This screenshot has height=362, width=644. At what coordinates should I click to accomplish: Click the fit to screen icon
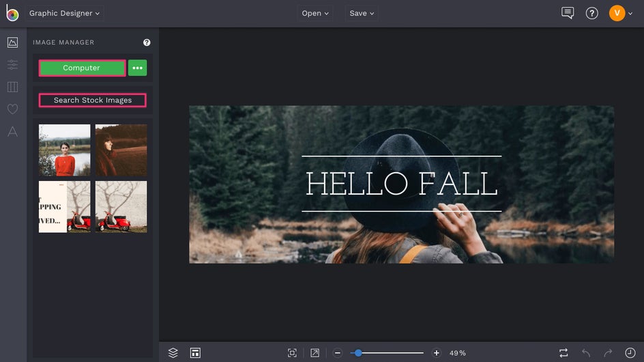[x=292, y=352]
